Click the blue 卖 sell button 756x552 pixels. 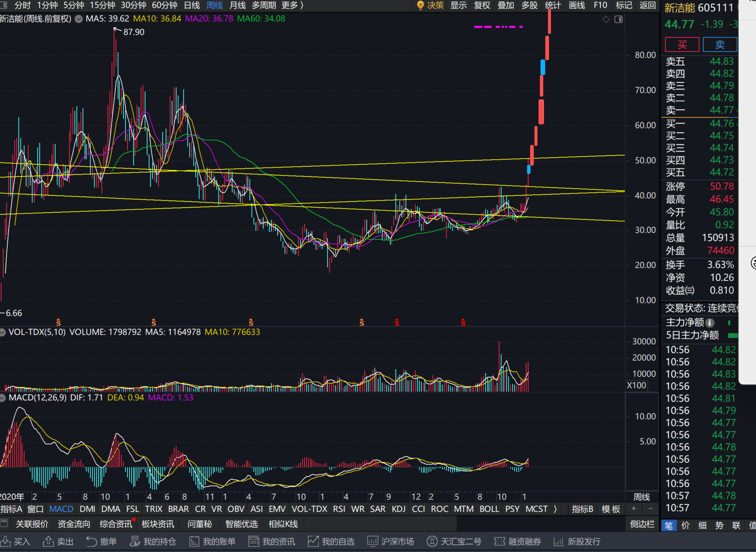tap(720, 45)
